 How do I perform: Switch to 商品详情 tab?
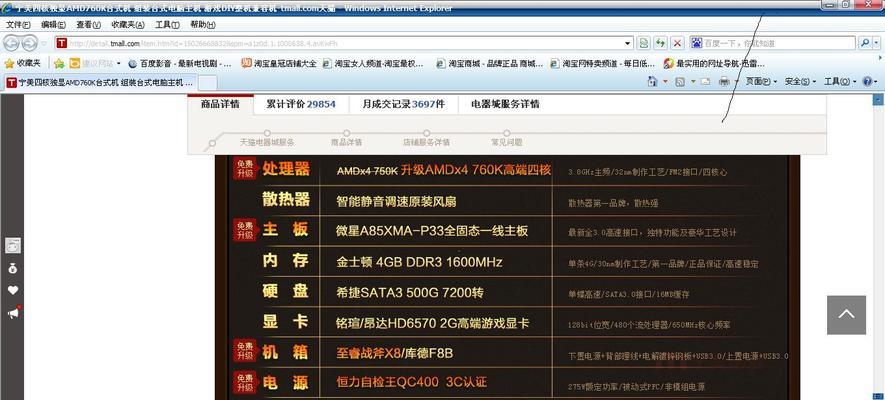click(220, 104)
